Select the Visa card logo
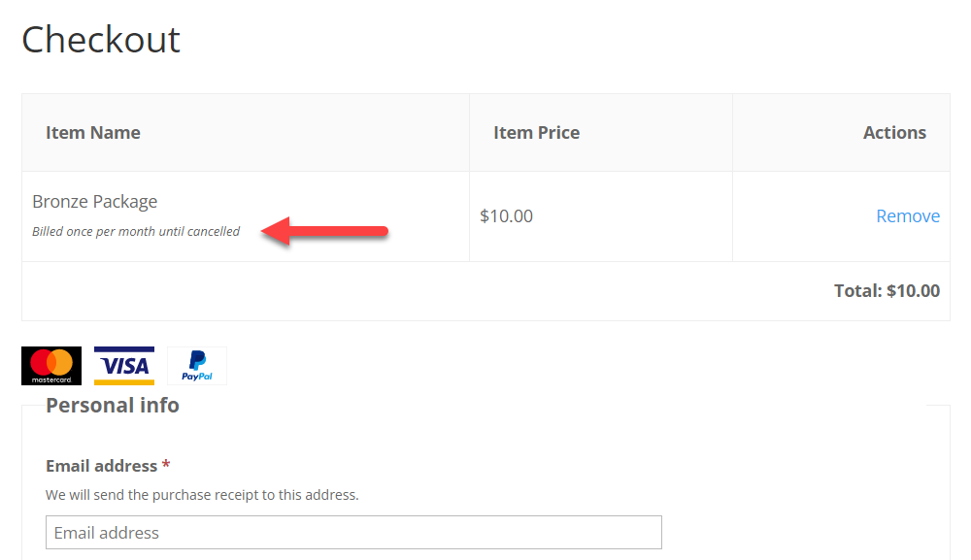The height and width of the screenshot is (560, 971). tap(124, 366)
